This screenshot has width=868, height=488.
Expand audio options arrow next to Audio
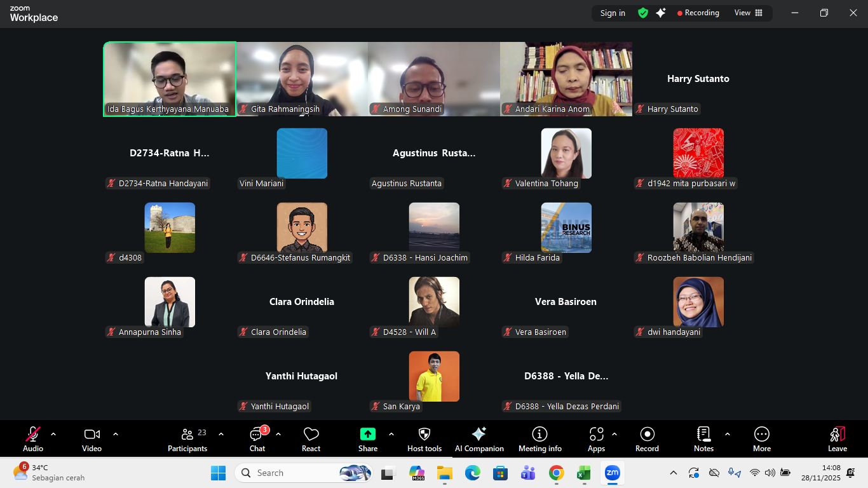53,434
